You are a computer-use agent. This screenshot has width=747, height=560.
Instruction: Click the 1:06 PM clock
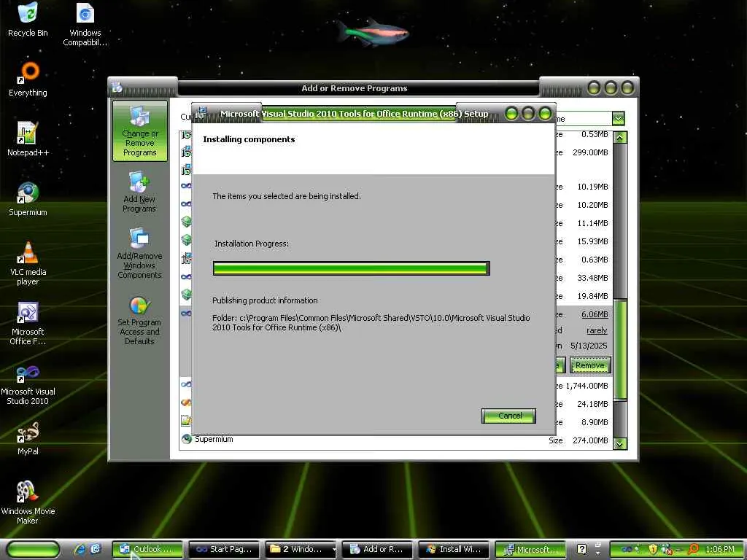tap(720, 549)
